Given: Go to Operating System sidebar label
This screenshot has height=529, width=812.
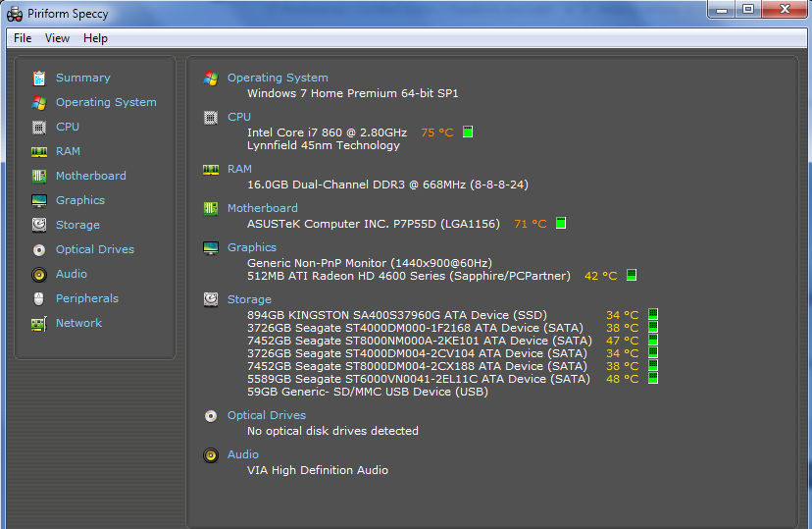Looking at the screenshot, I should [x=106, y=102].
